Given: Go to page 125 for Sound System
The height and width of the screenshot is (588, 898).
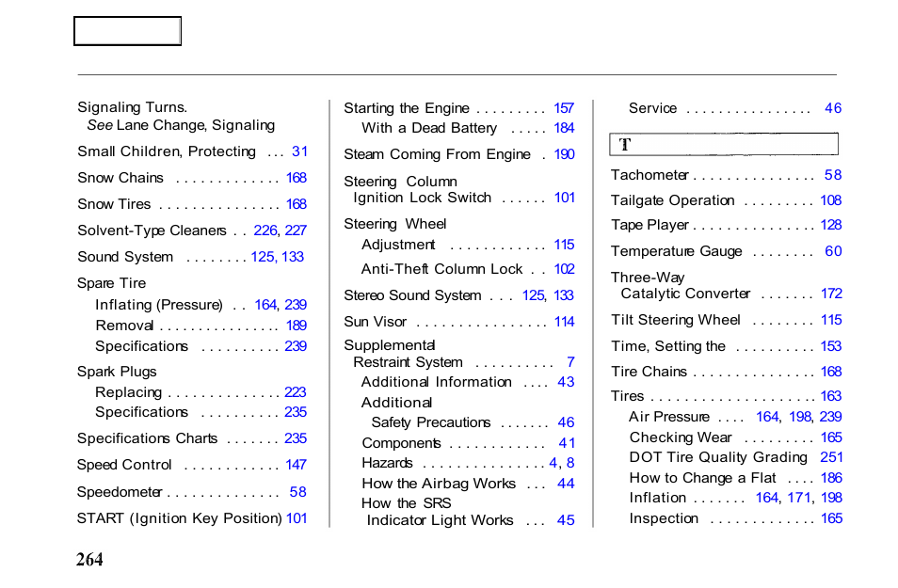Looking at the screenshot, I should [263, 257].
